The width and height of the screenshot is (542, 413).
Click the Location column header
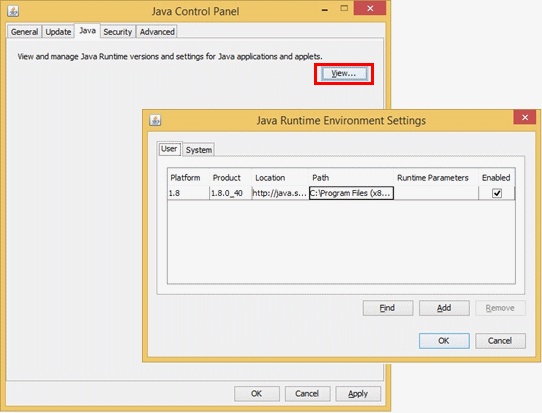280,178
